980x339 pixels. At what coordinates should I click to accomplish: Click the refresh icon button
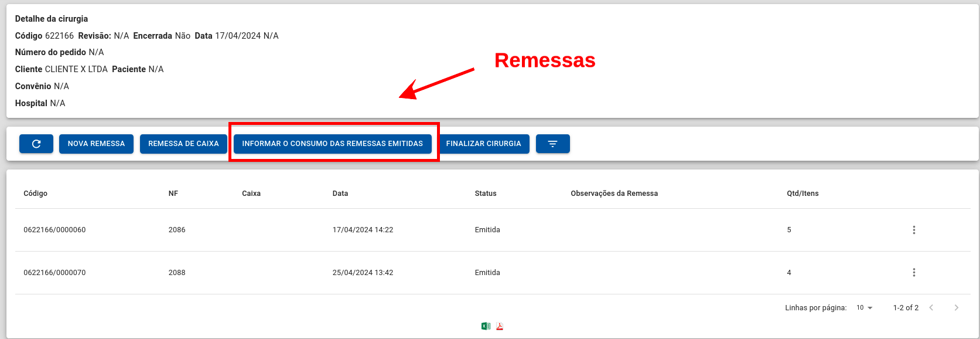point(36,144)
